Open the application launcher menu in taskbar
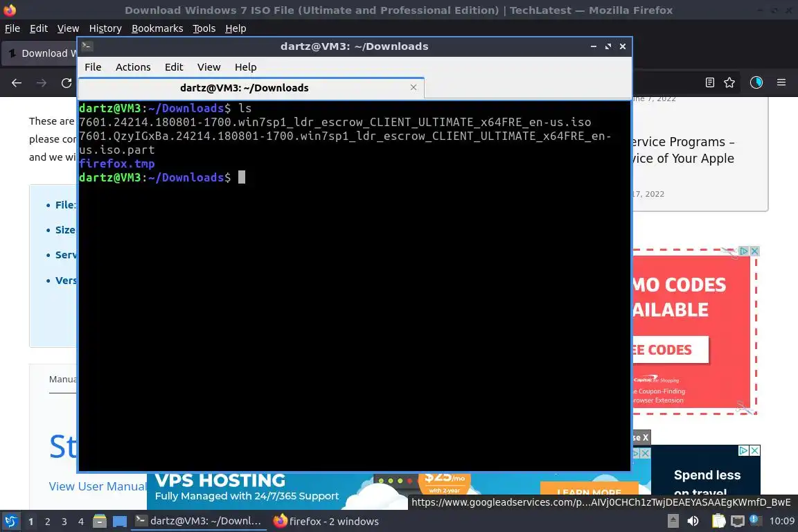This screenshot has height=532, width=798. (10, 521)
